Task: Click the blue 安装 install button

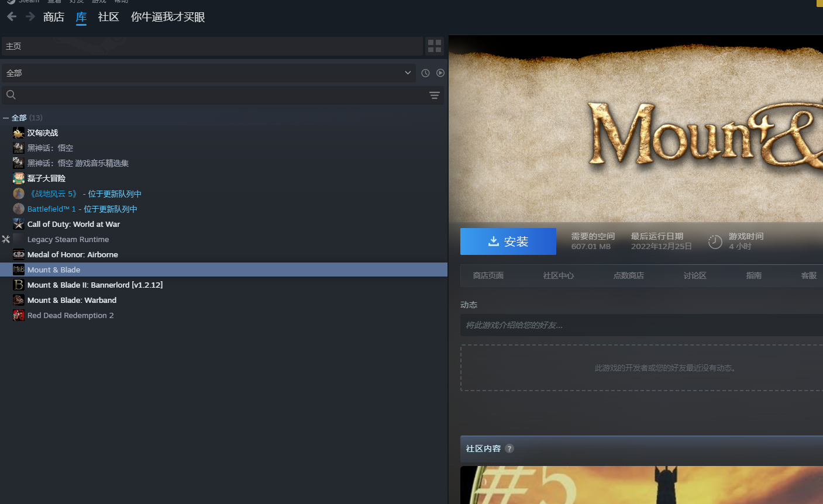Action: tap(508, 241)
